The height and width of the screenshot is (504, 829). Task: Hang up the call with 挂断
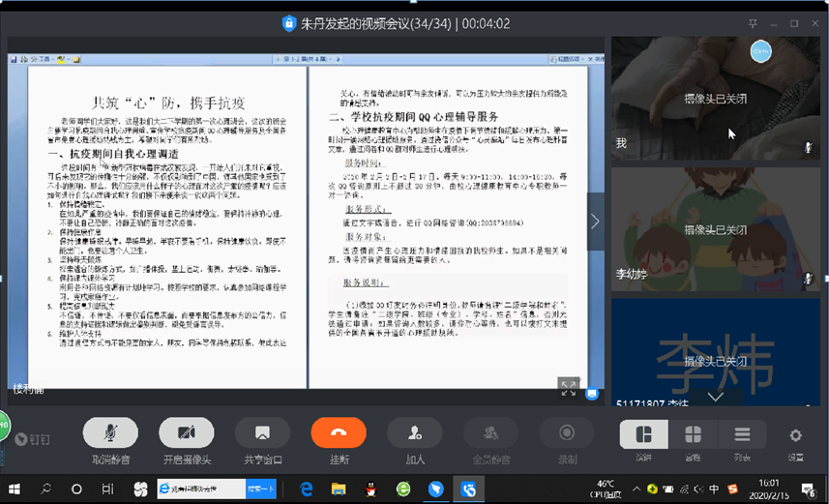[339, 432]
